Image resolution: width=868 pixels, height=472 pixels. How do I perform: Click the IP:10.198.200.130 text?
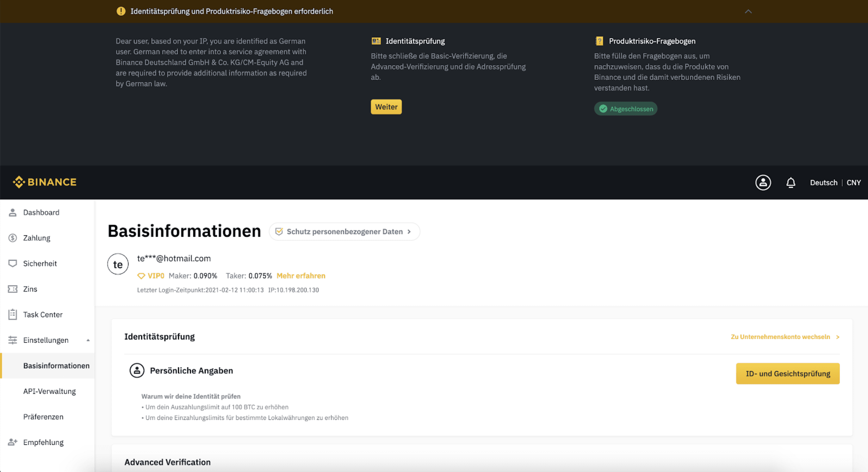294,290
